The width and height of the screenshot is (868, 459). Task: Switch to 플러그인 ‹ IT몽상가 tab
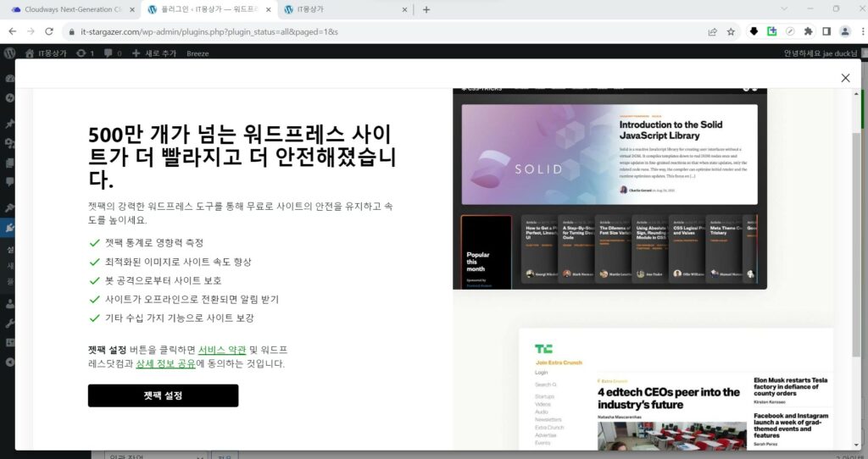(x=210, y=9)
